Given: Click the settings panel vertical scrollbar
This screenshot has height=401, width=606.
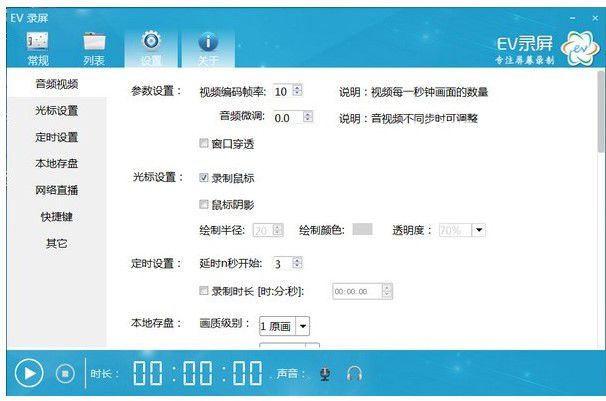Looking at the screenshot, I should point(600,112).
